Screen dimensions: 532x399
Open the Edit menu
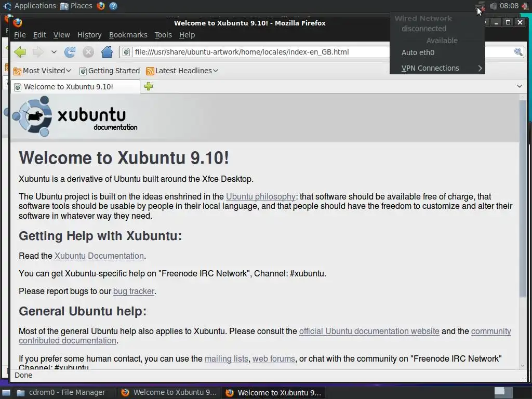pos(39,35)
